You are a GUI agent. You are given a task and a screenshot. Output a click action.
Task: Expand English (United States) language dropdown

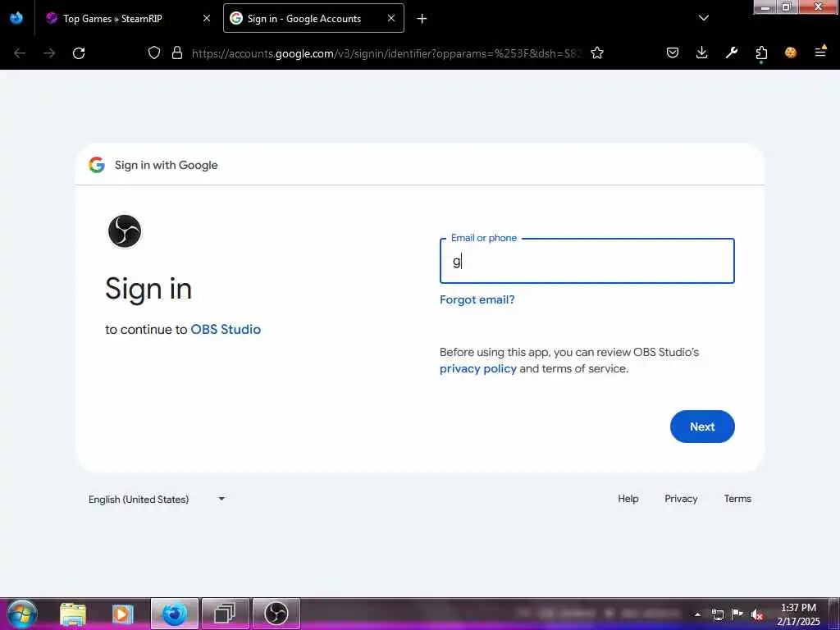[x=157, y=499]
